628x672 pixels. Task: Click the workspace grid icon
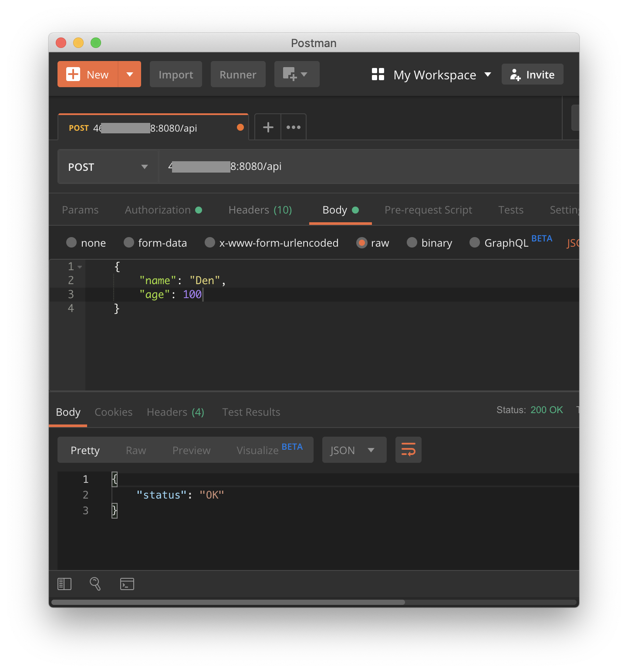pos(378,74)
